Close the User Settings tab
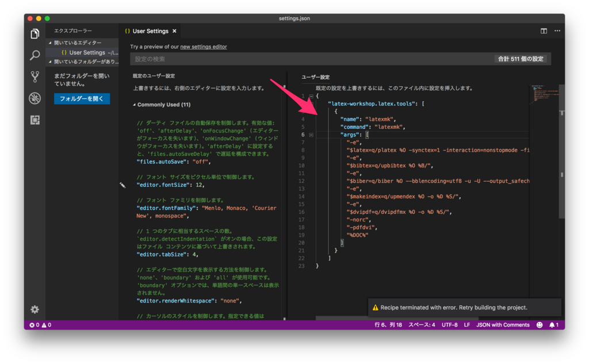Viewport: 589px width, 364px height. tap(174, 31)
